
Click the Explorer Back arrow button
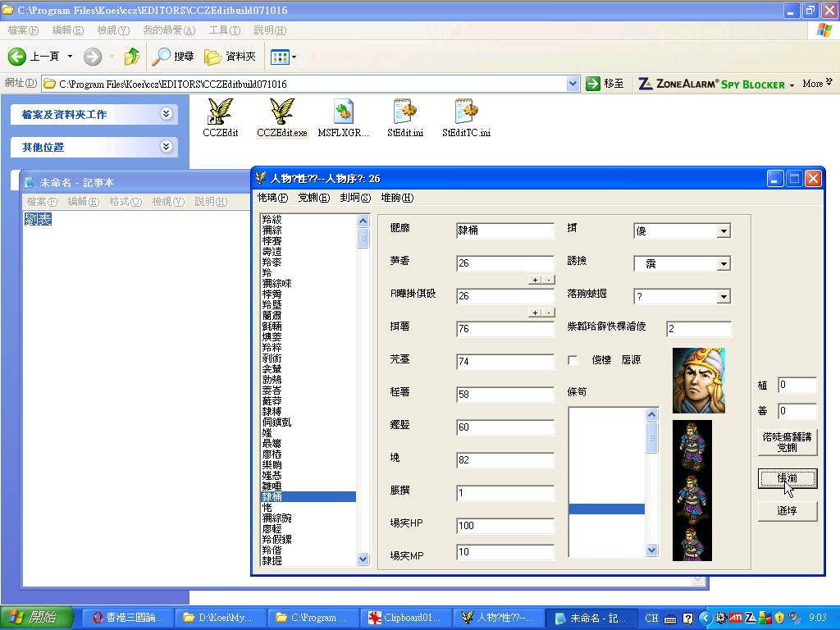pos(18,57)
